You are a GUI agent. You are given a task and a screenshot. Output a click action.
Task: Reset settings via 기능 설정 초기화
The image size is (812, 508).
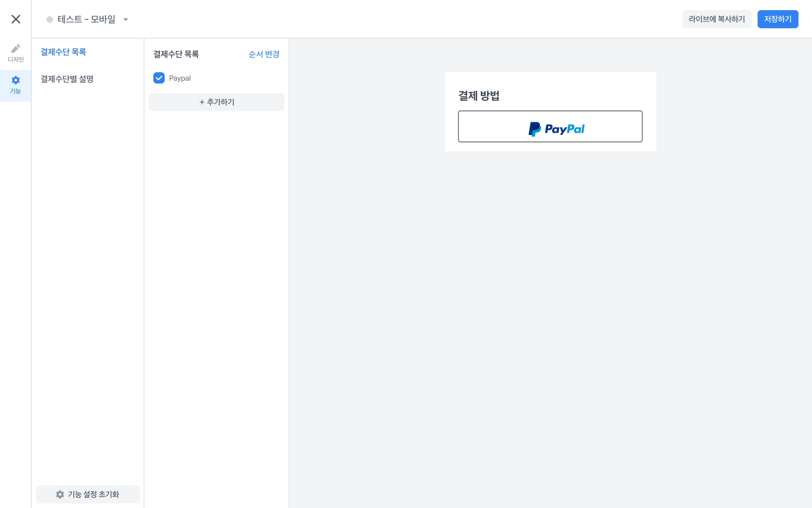tap(88, 494)
